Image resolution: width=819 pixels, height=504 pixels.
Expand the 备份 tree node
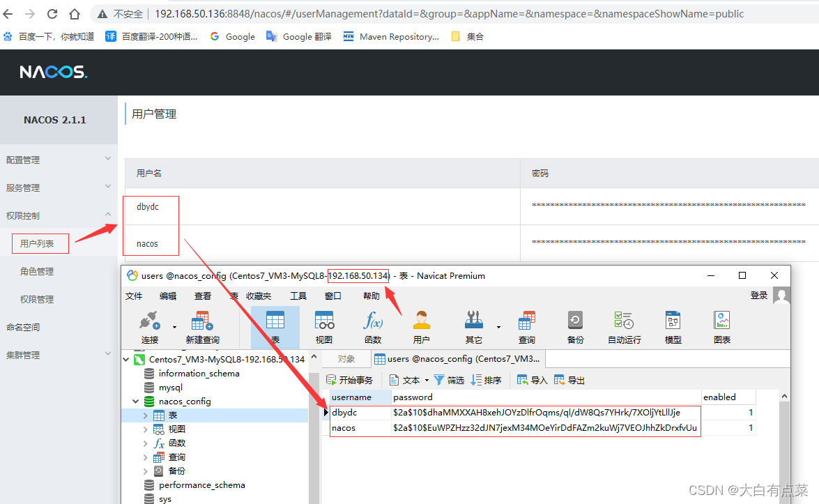click(x=145, y=471)
